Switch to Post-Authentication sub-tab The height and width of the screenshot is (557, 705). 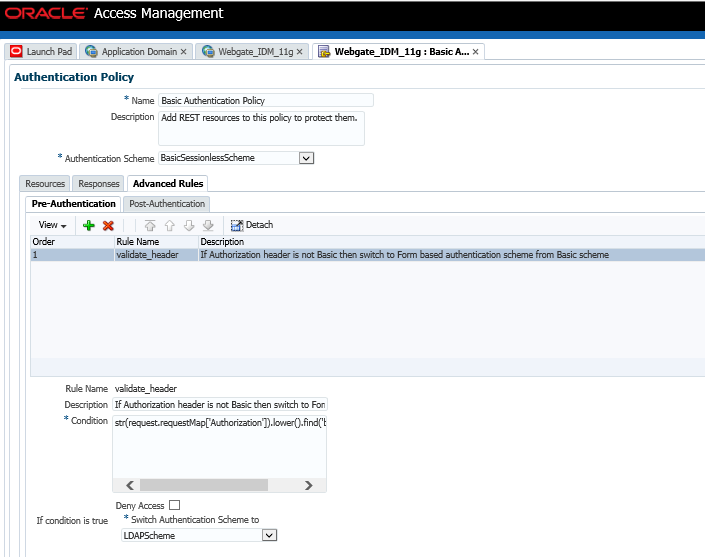pyautogui.click(x=167, y=204)
